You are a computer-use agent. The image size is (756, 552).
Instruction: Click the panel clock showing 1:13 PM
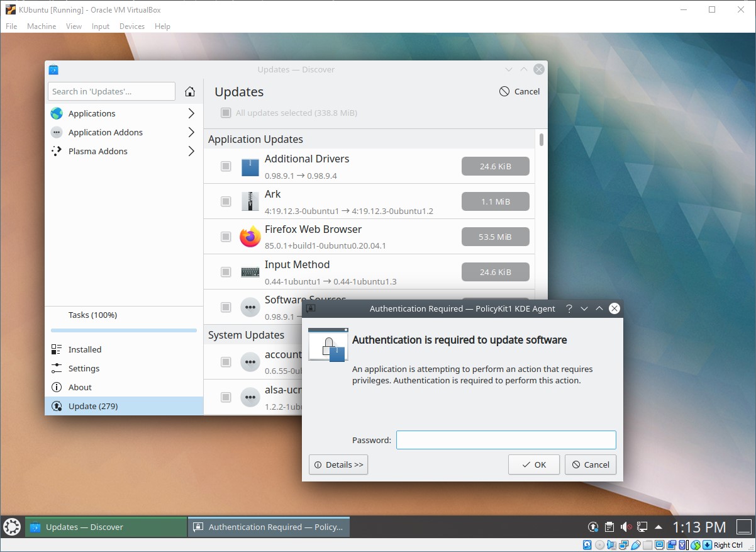click(x=699, y=527)
